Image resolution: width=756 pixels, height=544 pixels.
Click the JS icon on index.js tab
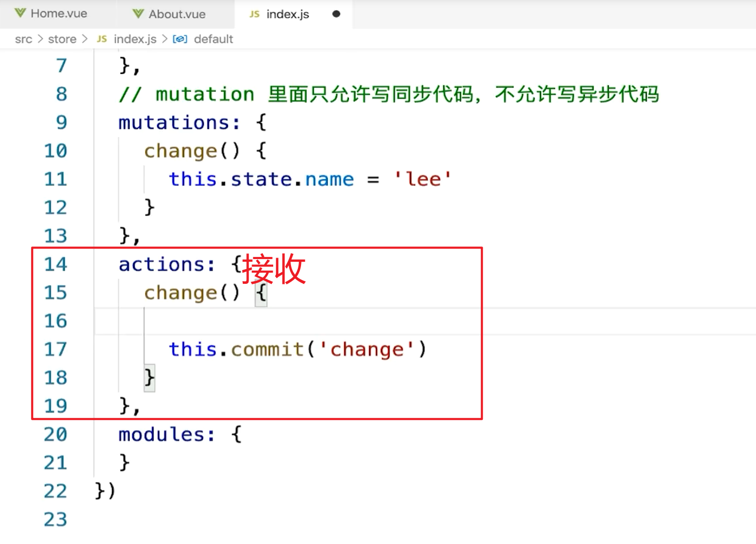(x=255, y=14)
